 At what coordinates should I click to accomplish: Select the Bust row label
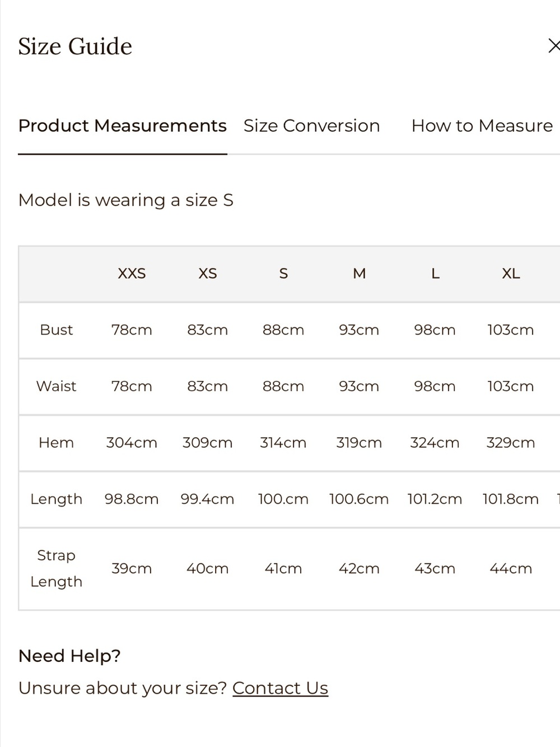click(56, 330)
